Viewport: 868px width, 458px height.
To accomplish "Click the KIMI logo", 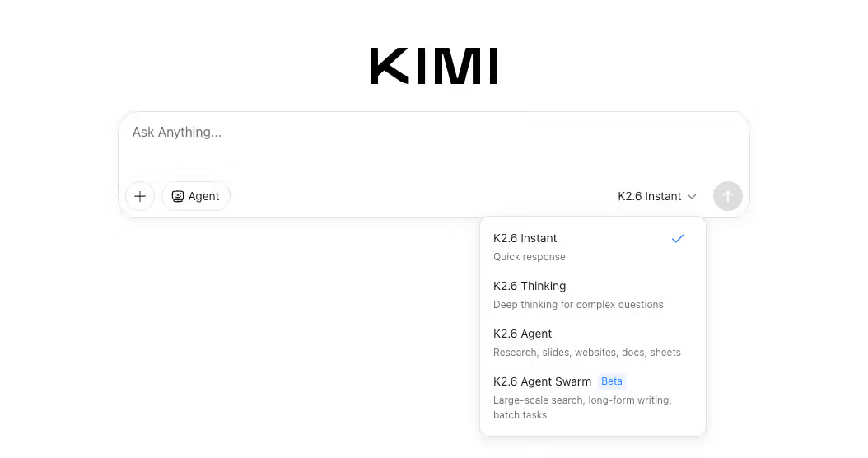I will pyautogui.click(x=434, y=66).
